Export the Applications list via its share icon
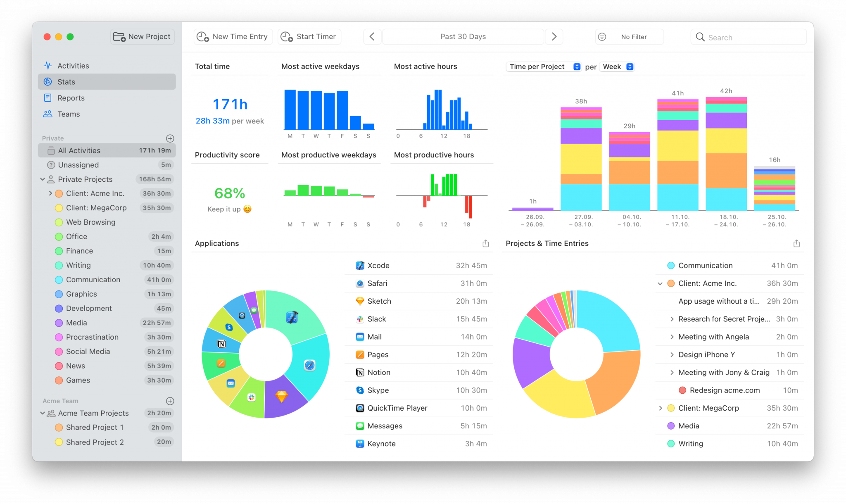 pos(486,243)
